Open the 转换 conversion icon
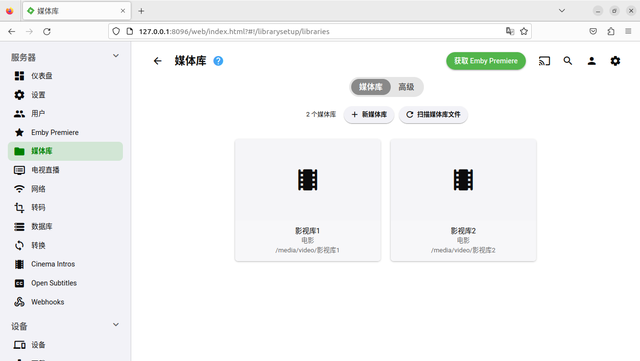Viewport: 640px width, 361px height. coord(19,245)
